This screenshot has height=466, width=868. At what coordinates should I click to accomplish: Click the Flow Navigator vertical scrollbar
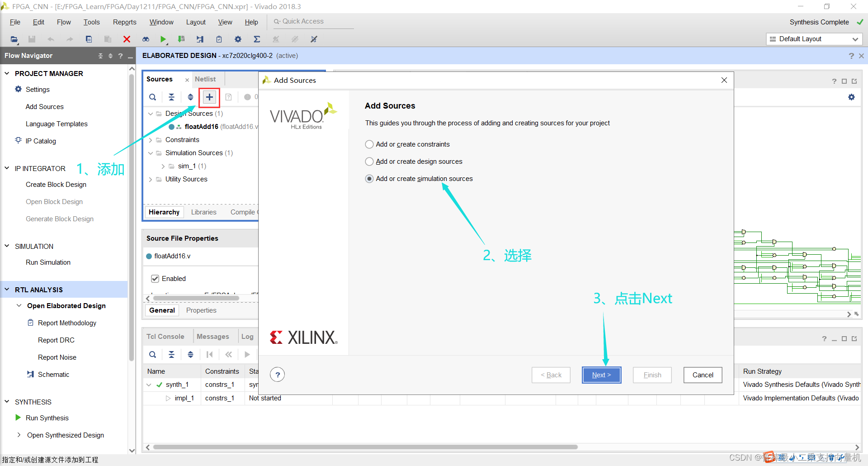point(132,217)
